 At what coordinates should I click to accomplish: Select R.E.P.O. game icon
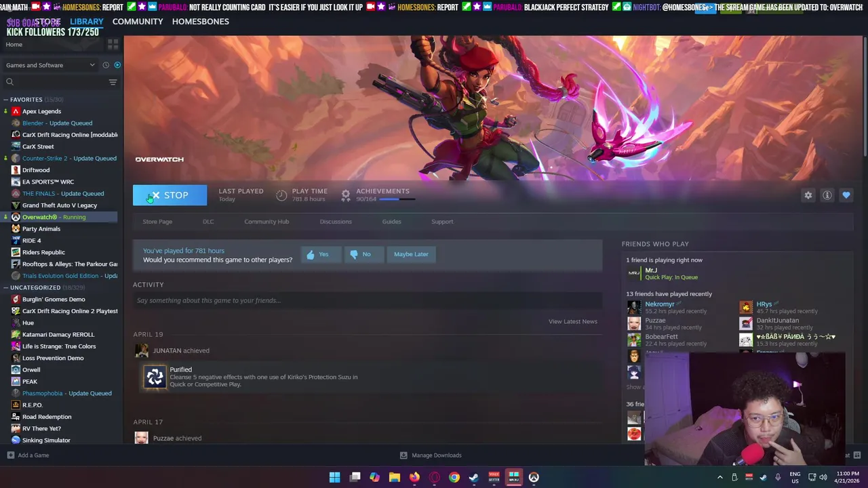click(16, 405)
